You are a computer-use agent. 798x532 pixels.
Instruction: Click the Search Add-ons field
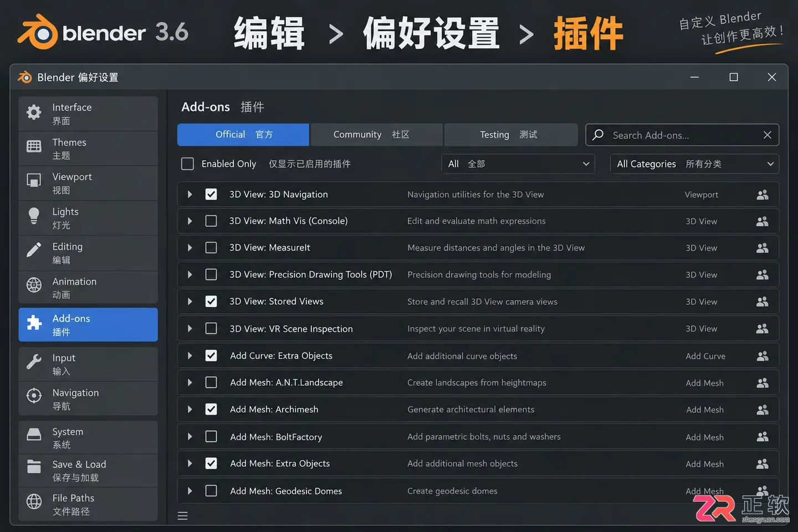[682, 135]
